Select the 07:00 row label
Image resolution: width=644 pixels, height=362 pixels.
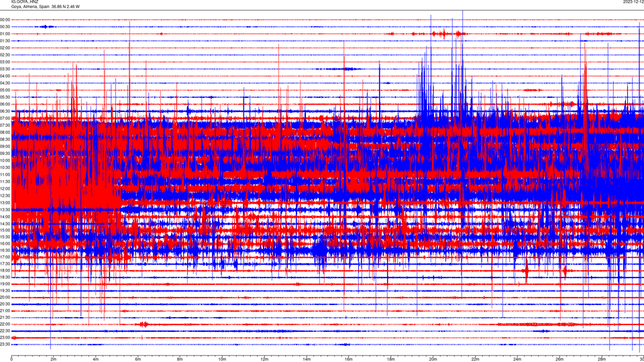(5, 118)
